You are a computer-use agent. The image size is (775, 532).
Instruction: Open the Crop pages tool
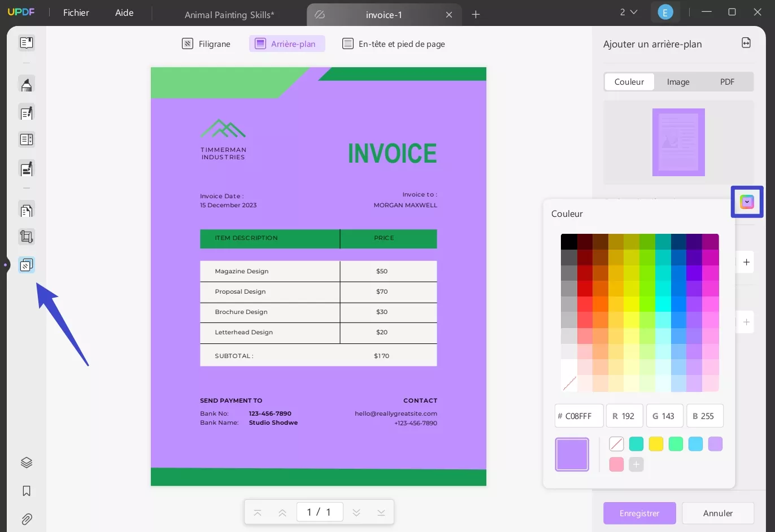coord(27,237)
